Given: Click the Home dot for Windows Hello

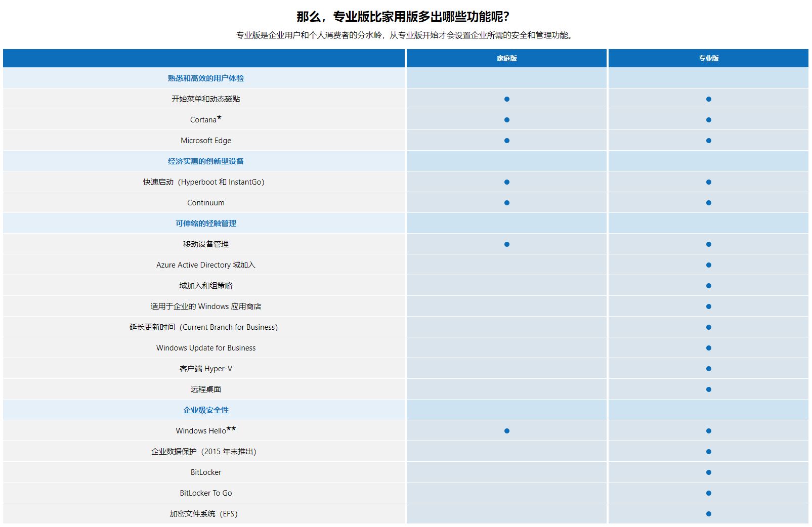Looking at the screenshot, I should [x=506, y=431].
